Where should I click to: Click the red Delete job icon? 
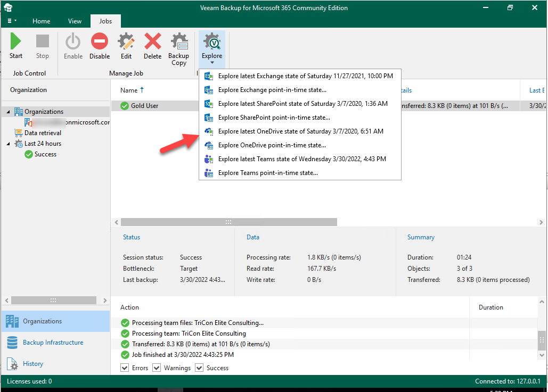click(x=152, y=43)
